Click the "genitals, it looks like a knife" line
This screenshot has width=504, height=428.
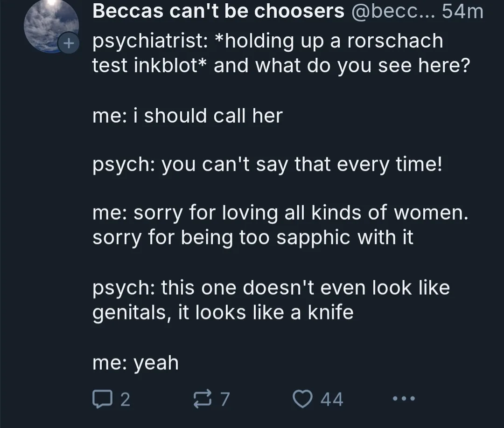223,312
